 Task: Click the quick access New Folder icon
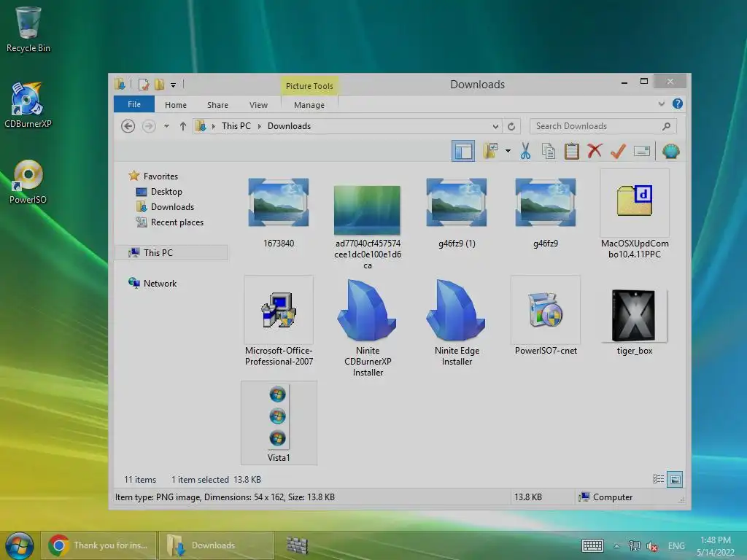click(159, 85)
